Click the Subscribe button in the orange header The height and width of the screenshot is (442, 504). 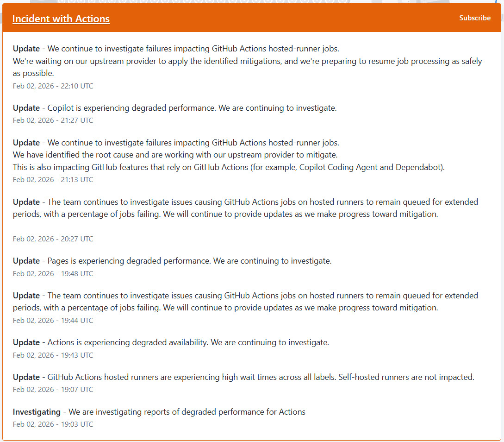pyautogui.click(x=475, y=18)
